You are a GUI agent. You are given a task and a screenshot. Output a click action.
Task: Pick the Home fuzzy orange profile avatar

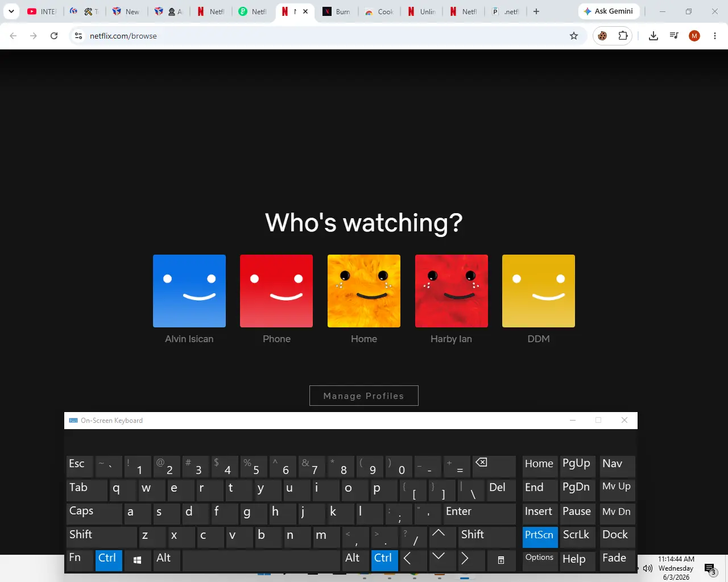[x=364, y=291]
